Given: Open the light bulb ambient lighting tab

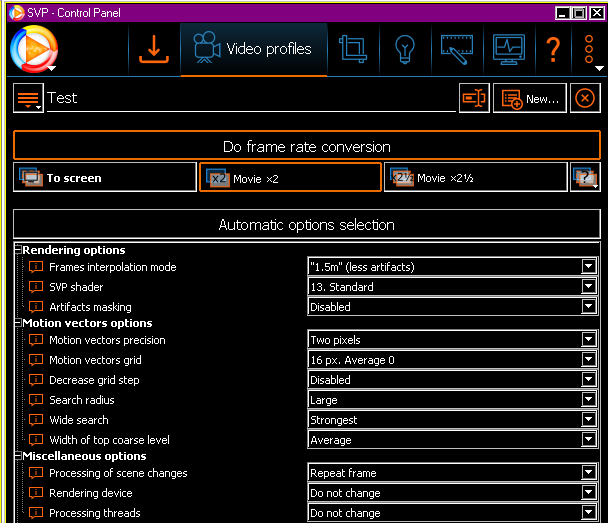Looking at the screenshot, I should tap(404, 49).
